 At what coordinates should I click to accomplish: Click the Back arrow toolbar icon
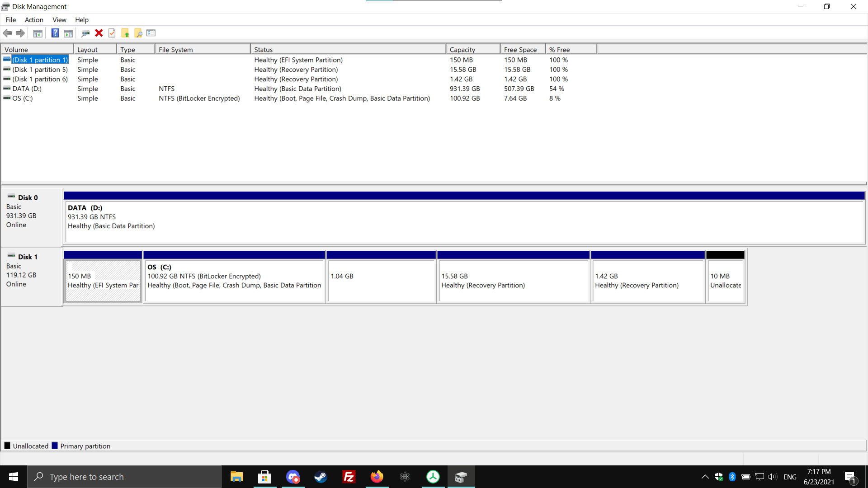click(7, 33)
